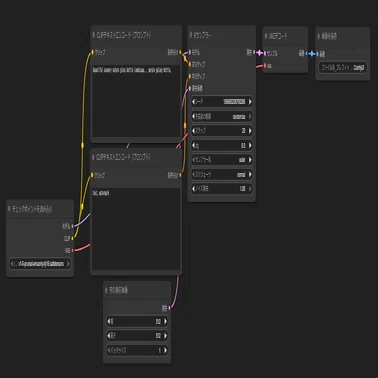Decrease バッチサイズ with its left arrow
The width and height of the screenshot is (378, 378).
point(109,350)
